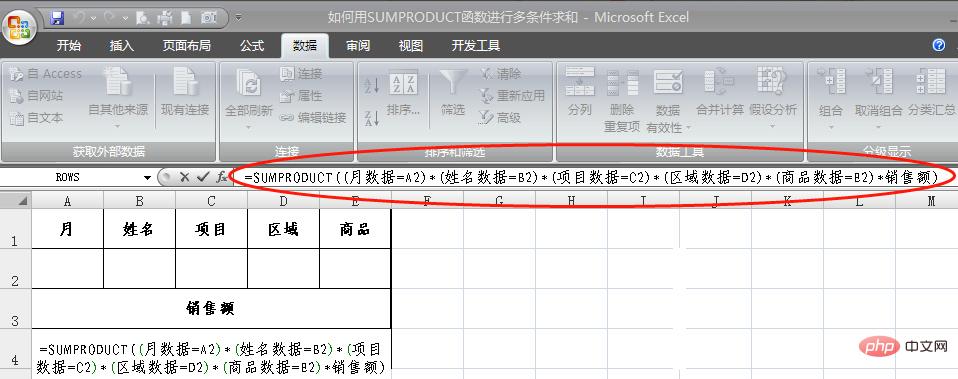Image resolution: width=958 pixels, height=379 pixels.
Task: Open 高级 advanced filter
Action: point(500,118)
